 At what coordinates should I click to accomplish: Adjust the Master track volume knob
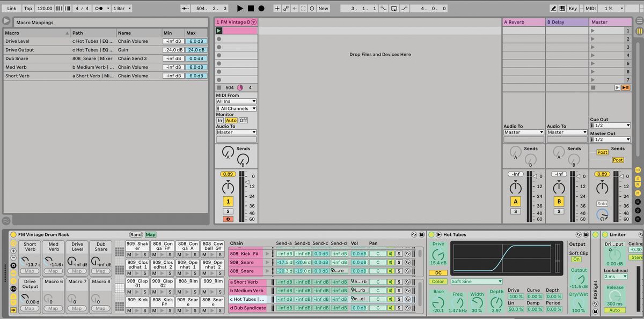click(x=603, y=186)
